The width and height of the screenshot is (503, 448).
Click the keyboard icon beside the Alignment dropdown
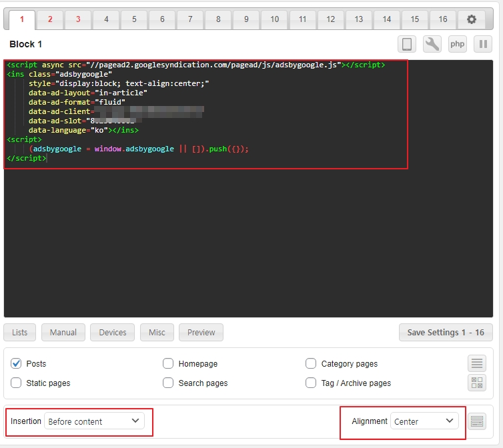tap(477, 421)
